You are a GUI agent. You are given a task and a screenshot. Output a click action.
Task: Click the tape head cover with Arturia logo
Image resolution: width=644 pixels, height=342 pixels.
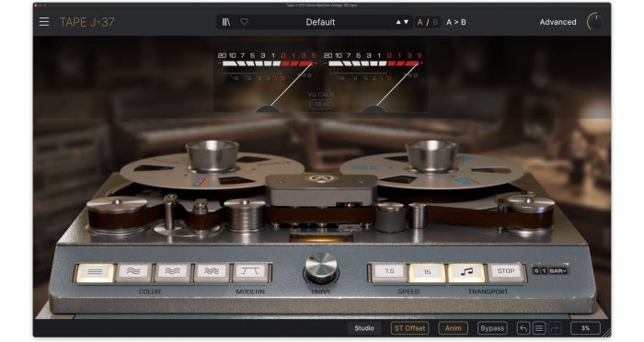[321, 189]
